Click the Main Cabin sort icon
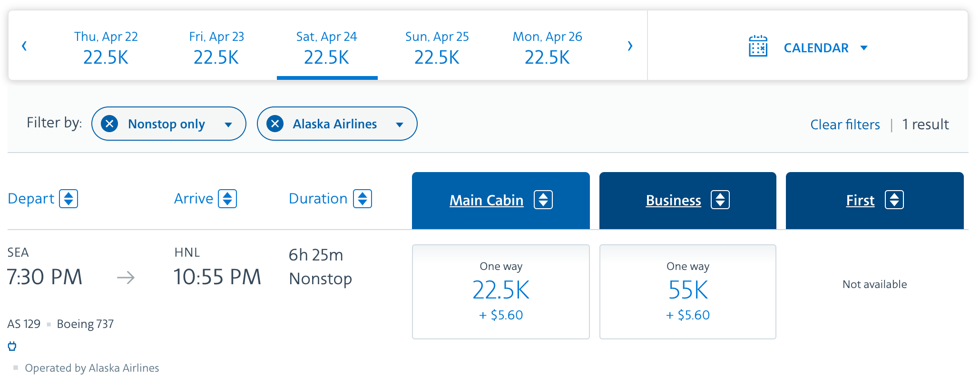Screen dimensions: 980x385 [543, 200]
